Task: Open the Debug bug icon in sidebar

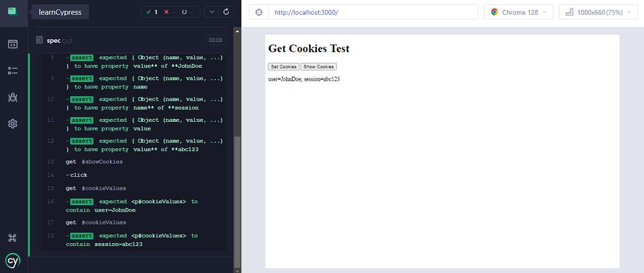Action: (x=13, y=97)
